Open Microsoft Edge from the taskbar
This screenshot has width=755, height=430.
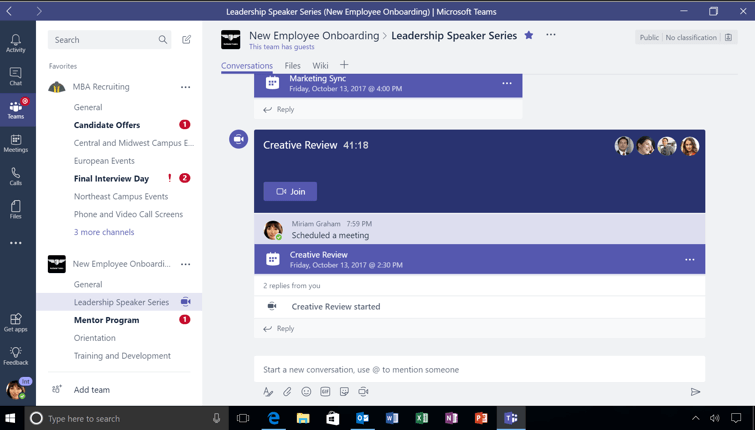point(273,418)
